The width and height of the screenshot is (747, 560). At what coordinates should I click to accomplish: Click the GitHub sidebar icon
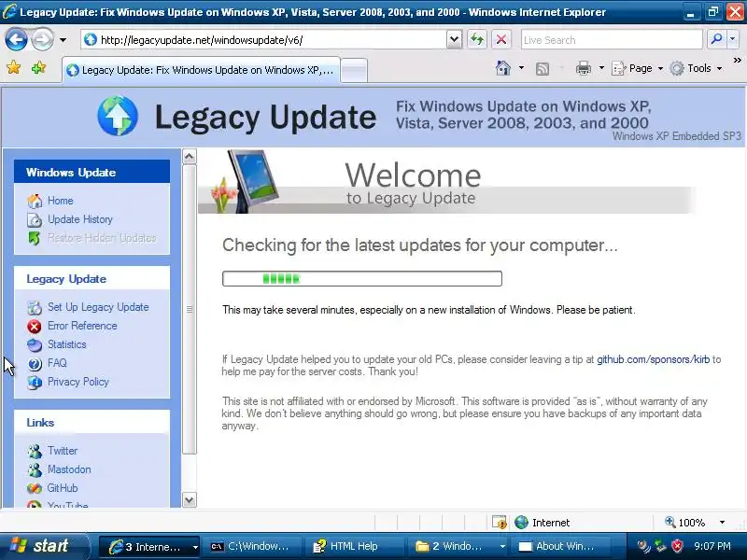[35, 488]
